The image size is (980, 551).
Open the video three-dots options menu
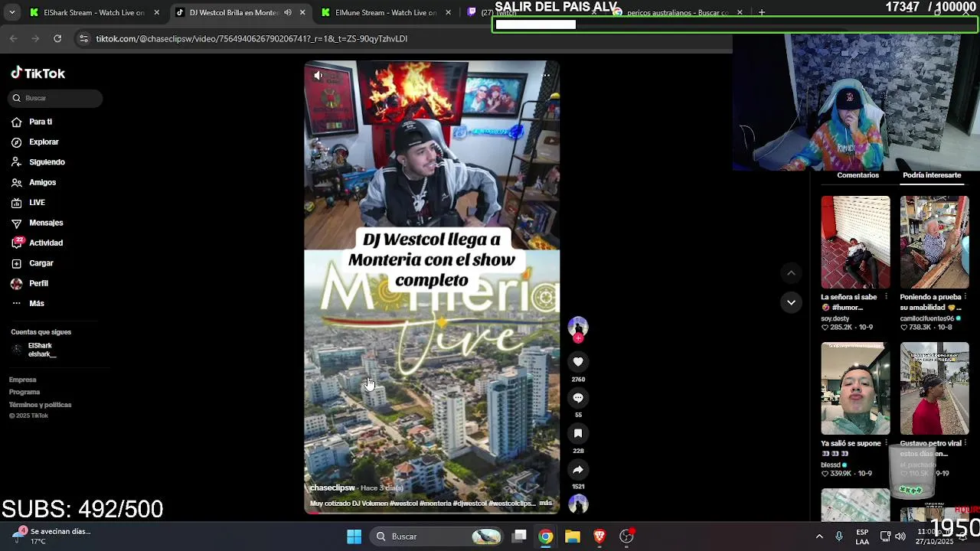click(546, 75)
